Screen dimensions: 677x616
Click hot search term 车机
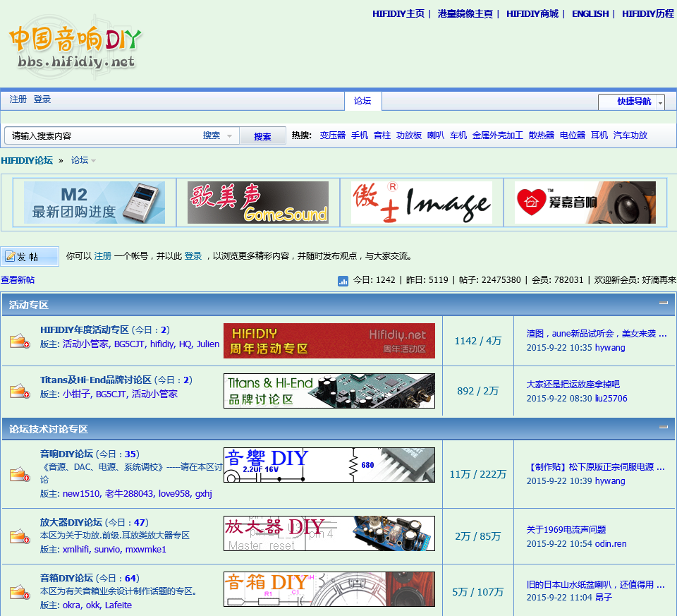pos(458,135)
